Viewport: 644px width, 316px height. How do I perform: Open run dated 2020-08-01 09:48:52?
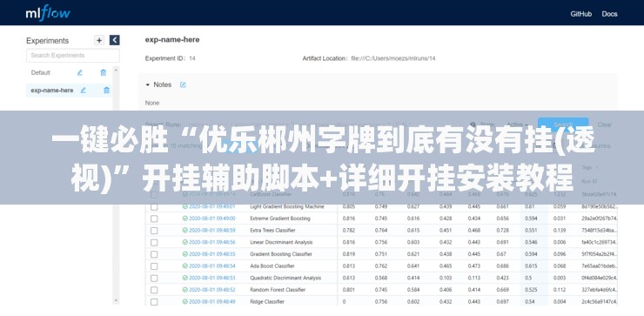(212, 290)
